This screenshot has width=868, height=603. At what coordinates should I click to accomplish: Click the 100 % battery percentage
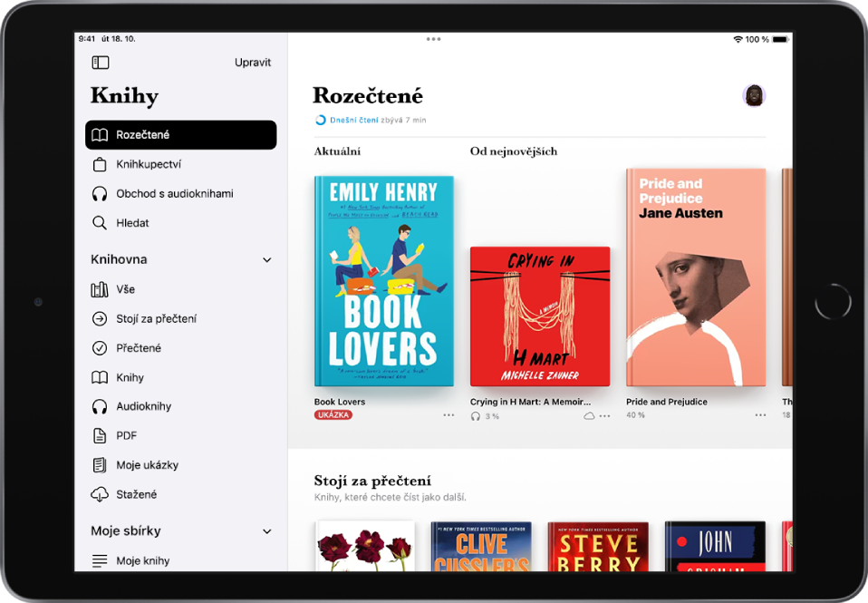757,39
